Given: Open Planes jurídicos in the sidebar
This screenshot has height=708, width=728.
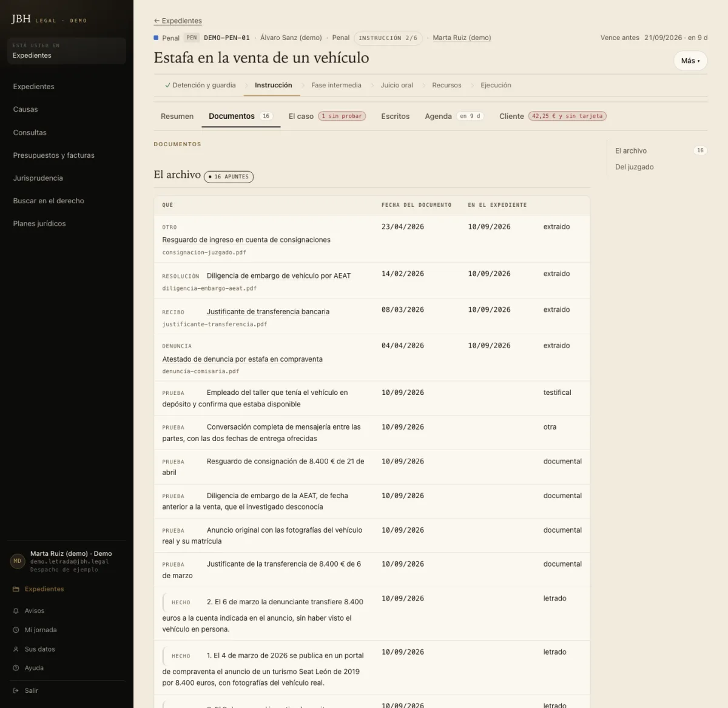Looking at the screenshot, I should pos(39,224).
